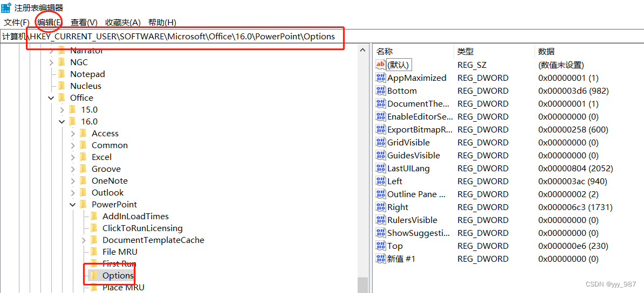
Task: Select the Left value name
Action: [395, 182]
